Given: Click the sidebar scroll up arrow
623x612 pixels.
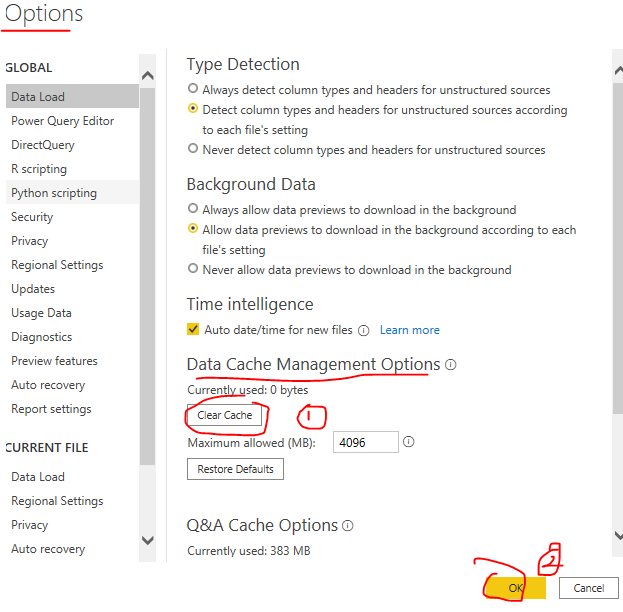Looking at the screenshot, I should coord(147,76).
